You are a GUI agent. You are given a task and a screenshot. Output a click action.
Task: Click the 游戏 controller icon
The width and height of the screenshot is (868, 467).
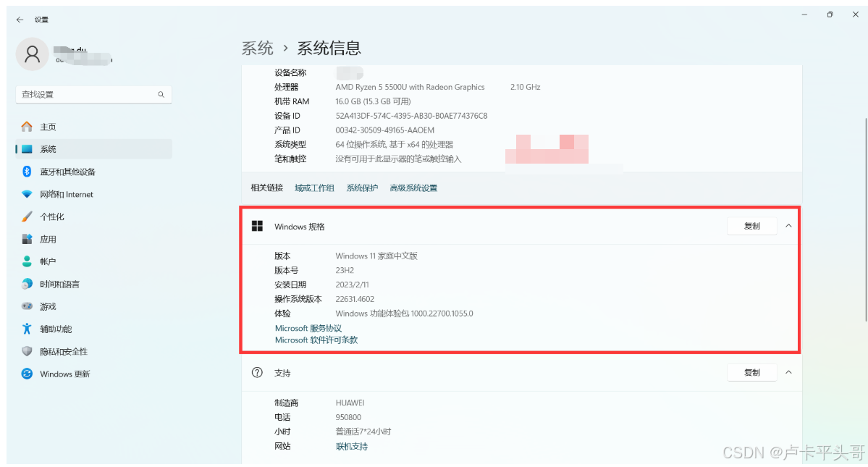coord(27,306)
